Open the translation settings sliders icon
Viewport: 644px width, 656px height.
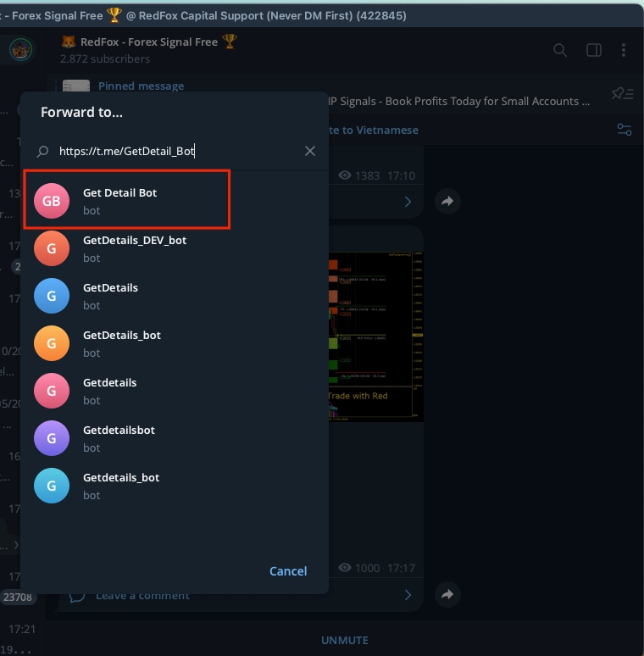point(625,130)
